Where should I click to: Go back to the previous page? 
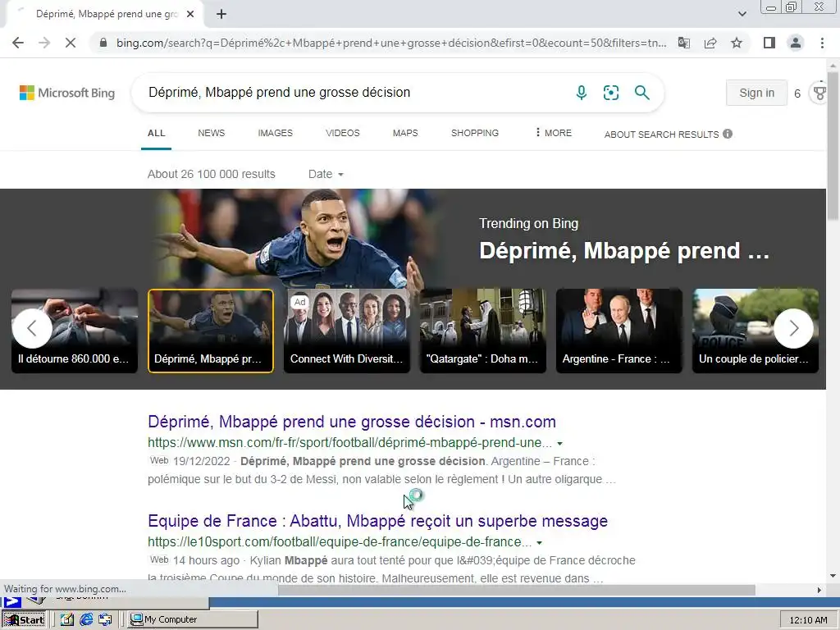[x=18, y=43]
